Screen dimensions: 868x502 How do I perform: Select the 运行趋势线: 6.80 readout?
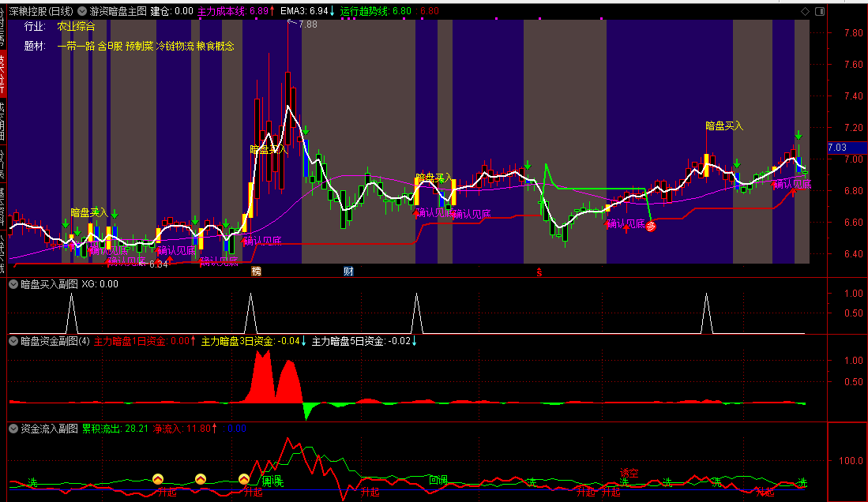point(376,11)
